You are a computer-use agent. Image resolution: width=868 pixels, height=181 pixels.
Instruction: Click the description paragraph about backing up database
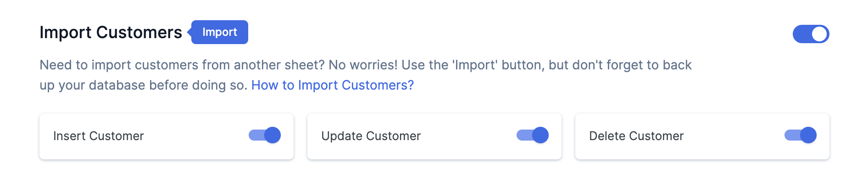366,75
